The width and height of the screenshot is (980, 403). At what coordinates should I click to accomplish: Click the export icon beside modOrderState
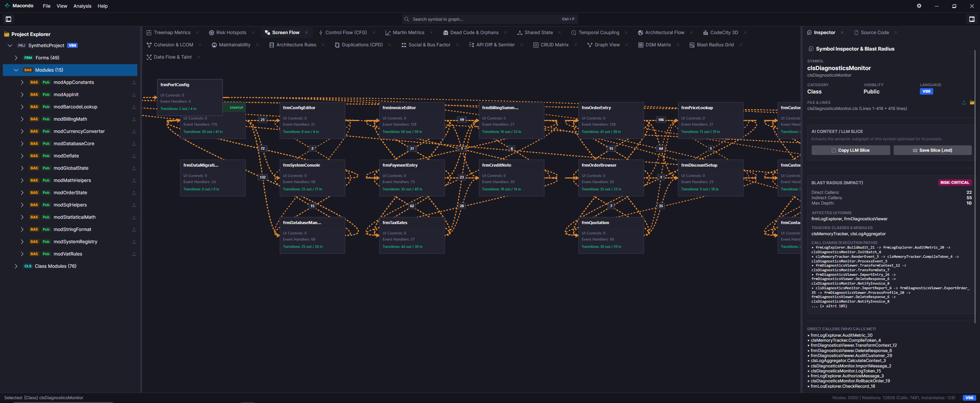pyautogui.click(x=134, y=193)
